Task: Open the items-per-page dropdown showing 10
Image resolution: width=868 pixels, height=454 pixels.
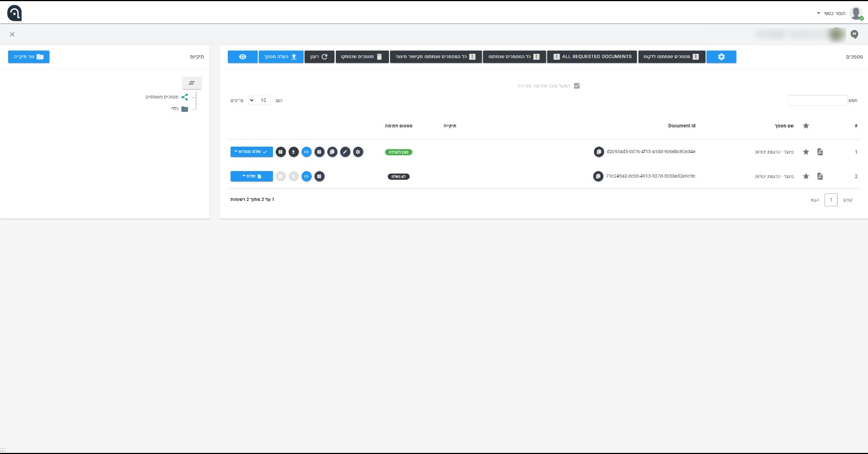Action: coord(259,100)
